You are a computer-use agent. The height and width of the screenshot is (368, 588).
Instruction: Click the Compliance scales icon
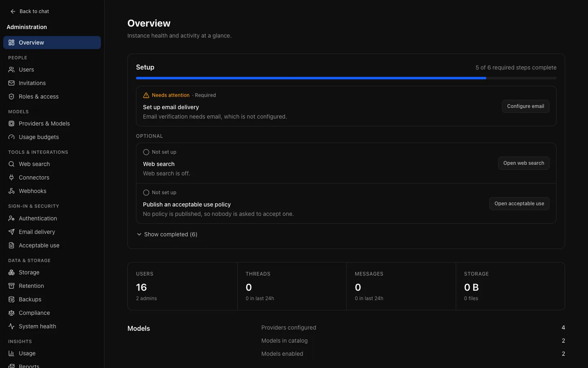[11, 313]
